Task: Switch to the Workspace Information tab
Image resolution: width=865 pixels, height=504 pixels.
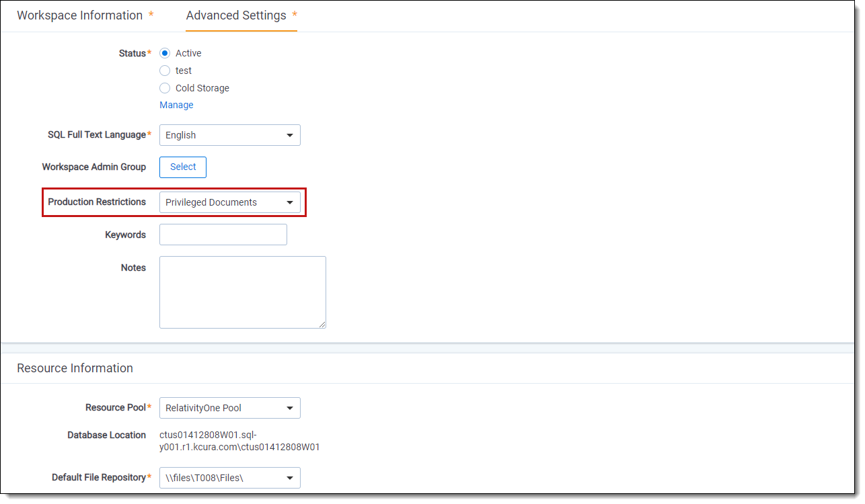Action: click(79, 15)
